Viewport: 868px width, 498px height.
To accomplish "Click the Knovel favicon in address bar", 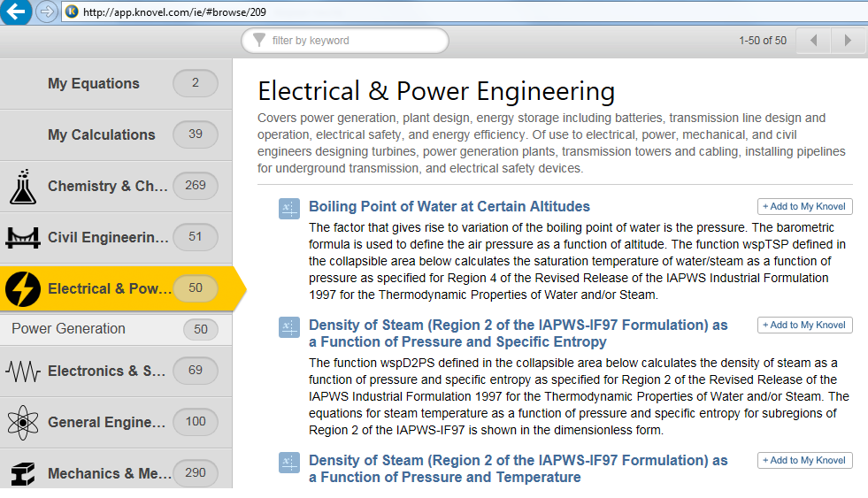I will pyautogui.click(x=72, y=11).
